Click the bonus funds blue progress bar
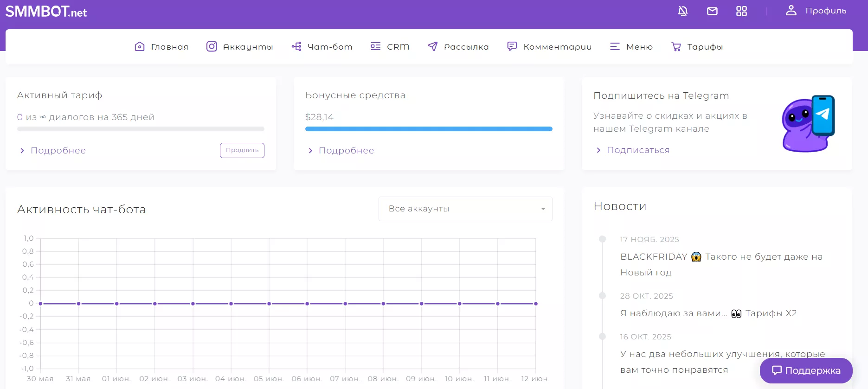The width and height of the screenshot is (868, 389). (429, 129)
